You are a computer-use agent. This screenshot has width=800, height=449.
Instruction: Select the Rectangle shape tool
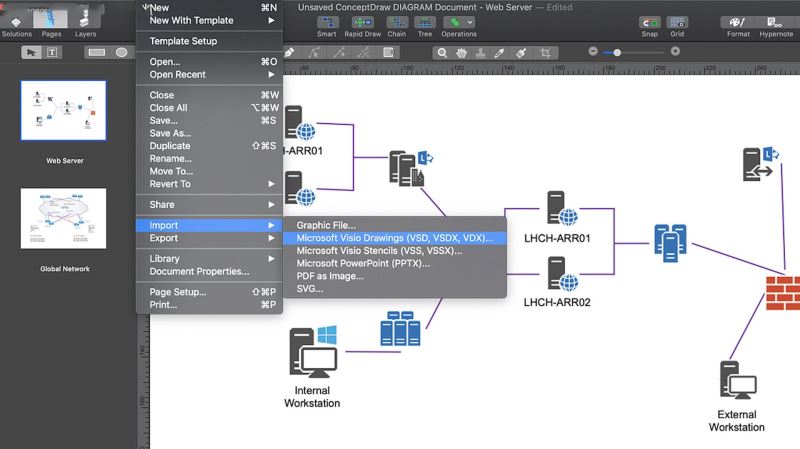tap(96, 53)
